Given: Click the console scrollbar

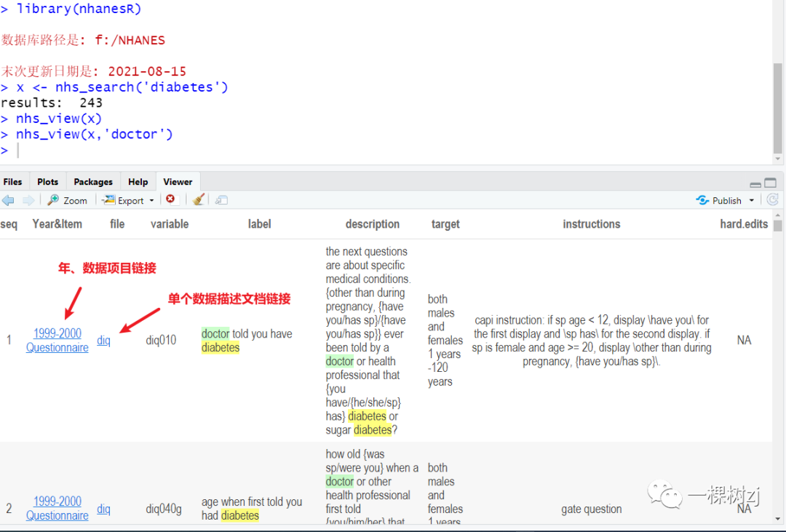Looking at the screenshot, I should [x=777, y=108].
